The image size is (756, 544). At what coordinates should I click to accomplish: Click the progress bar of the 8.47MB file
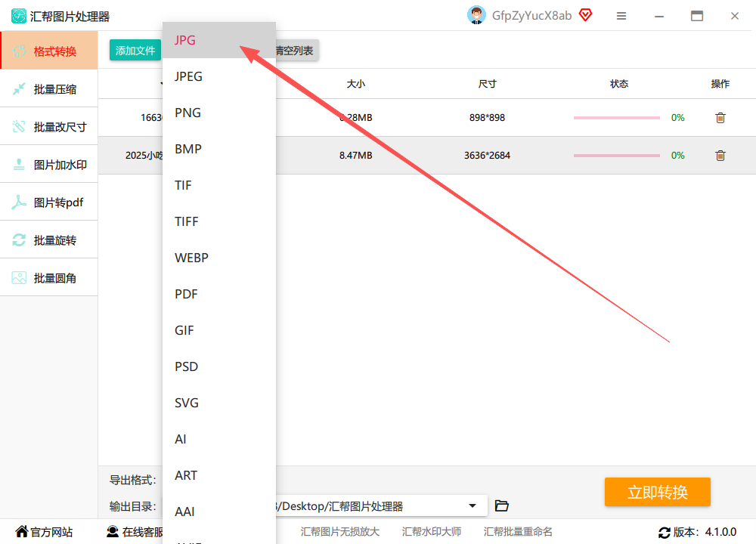pos(617,155)
